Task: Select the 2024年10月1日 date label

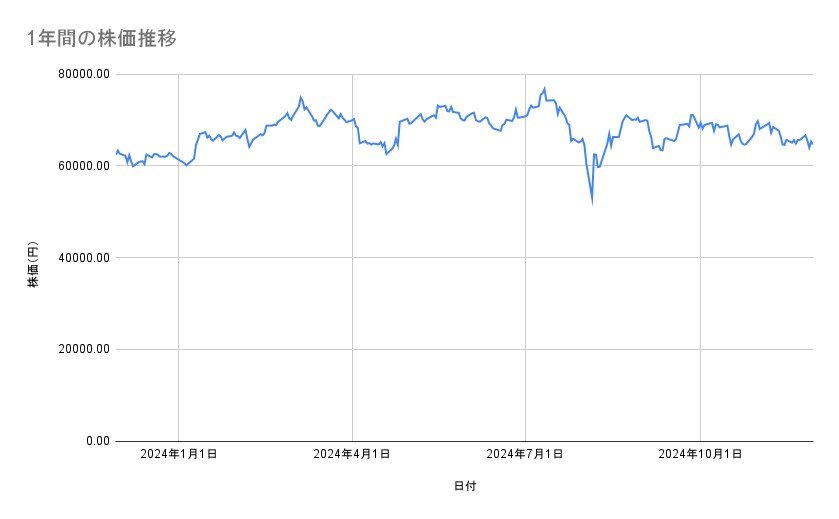Action: (x=700, y=454)
